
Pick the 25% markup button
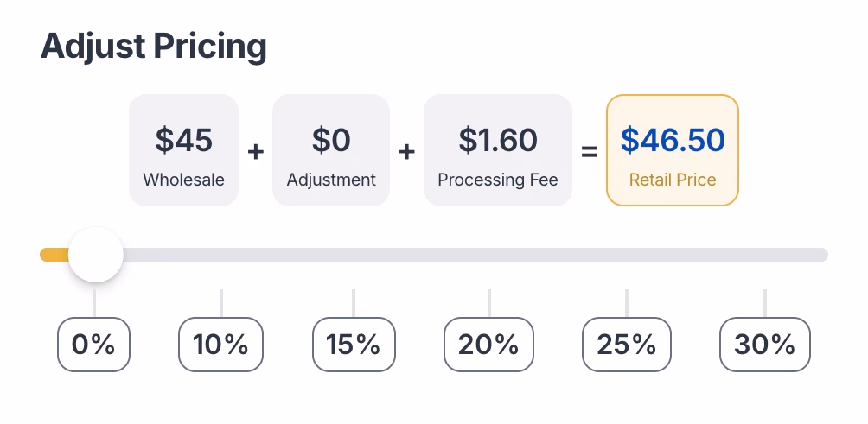[x=626, y=345]
